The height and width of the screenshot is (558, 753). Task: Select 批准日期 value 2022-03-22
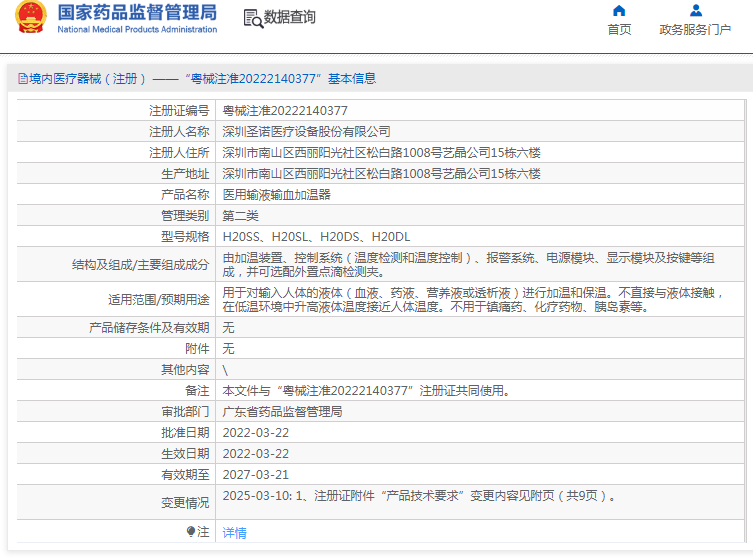pos(255,433)
